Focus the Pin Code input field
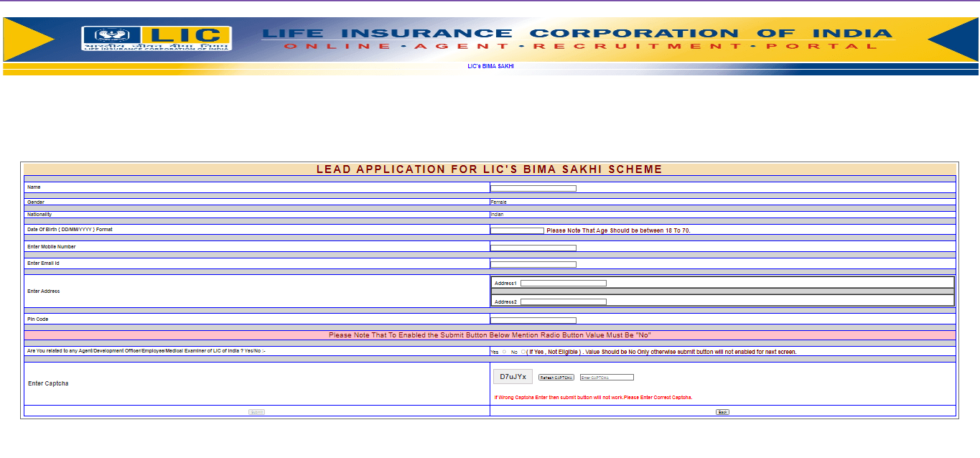Image resolution: width=980 pixels, height=458 pixels. coord(533,320)
